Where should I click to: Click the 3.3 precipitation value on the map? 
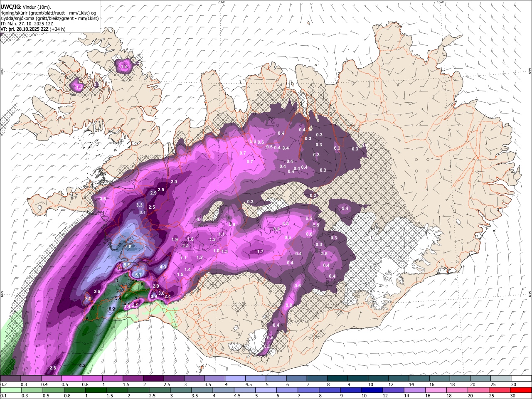click(139, 205)
